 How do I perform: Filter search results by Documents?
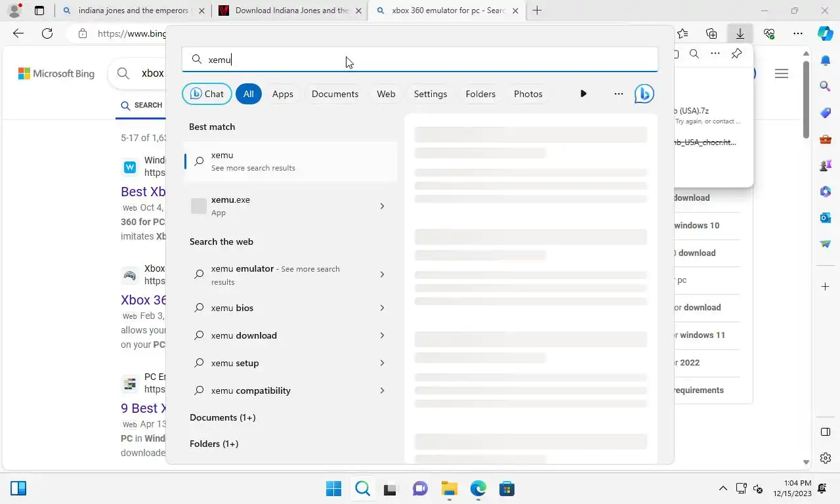pyautogui.click(x=335, y=94)
